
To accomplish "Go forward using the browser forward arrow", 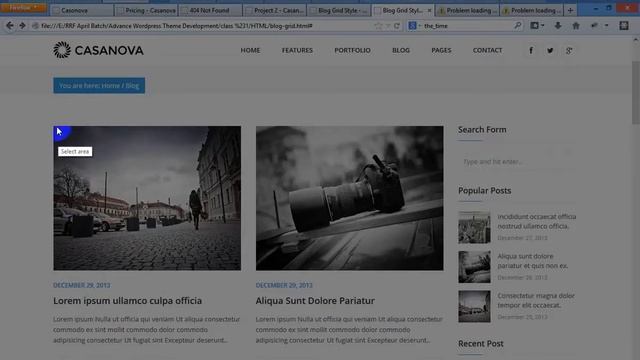I will pyautogui.click(x=22, y=26).
